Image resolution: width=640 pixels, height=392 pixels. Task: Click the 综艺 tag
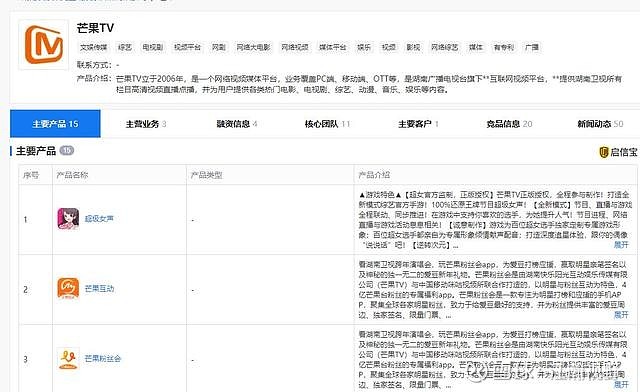[125, 47]
